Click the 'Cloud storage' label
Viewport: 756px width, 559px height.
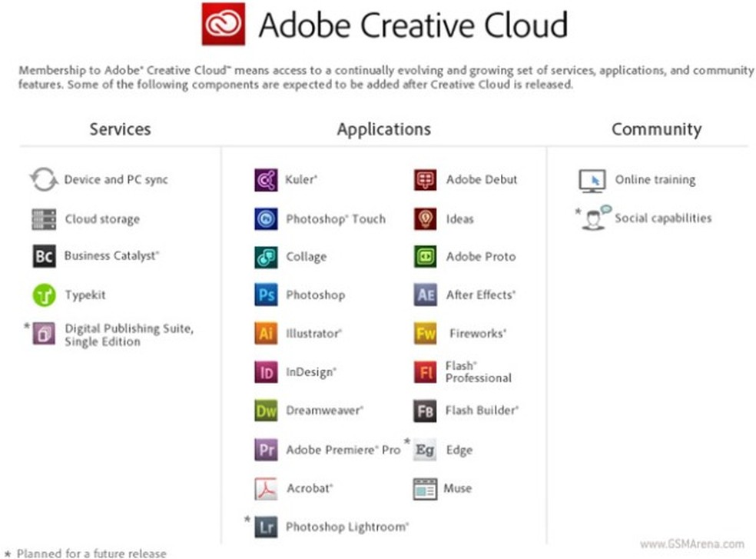pos(102,219)
